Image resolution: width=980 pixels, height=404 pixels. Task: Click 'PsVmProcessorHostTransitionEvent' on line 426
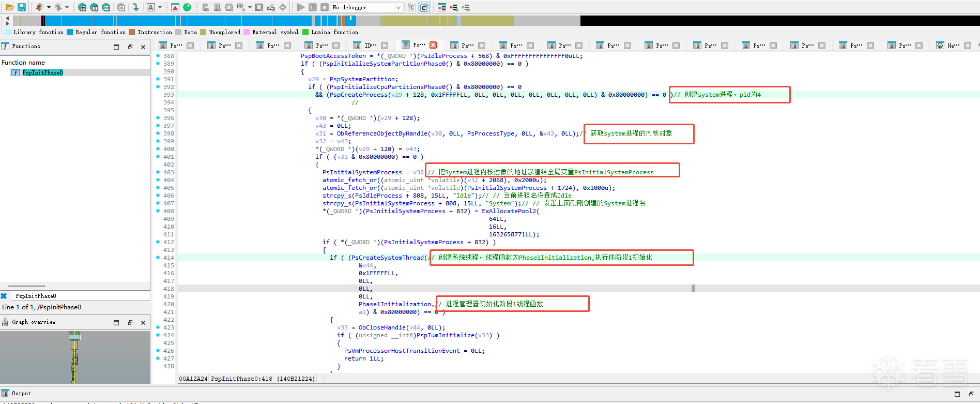[402, 351]
